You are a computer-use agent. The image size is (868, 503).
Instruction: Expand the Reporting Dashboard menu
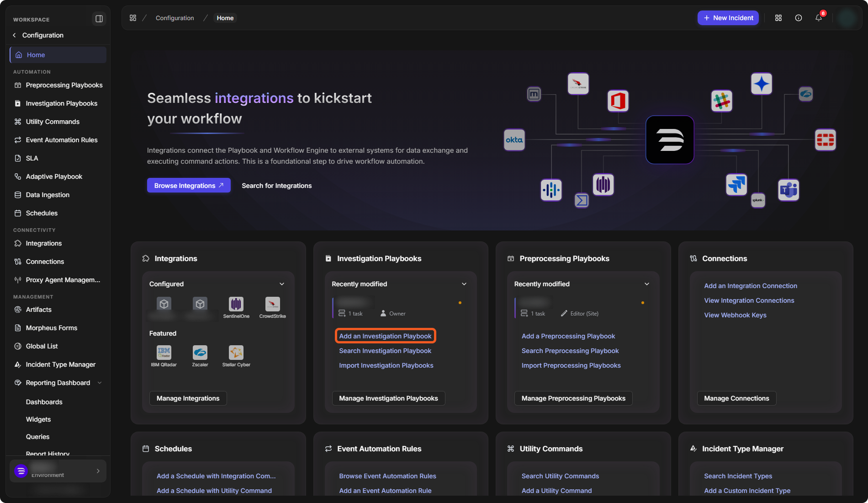tap(100, 383)
